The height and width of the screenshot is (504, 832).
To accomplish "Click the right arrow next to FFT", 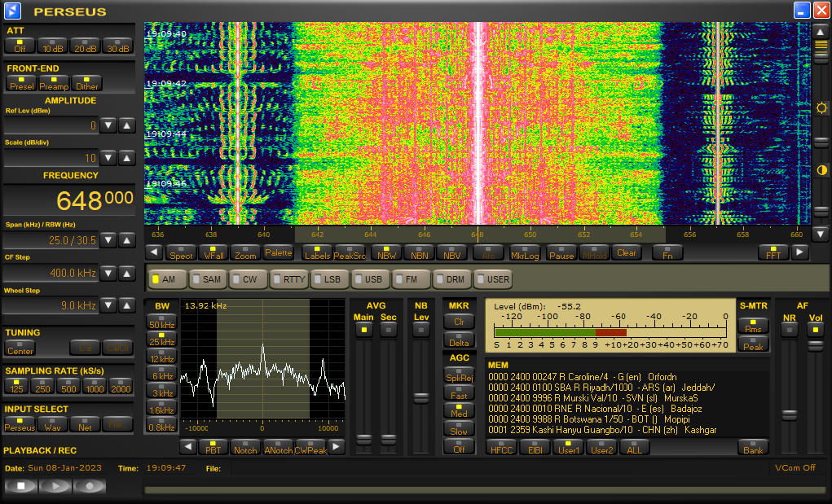I will [x=800, y=252].
